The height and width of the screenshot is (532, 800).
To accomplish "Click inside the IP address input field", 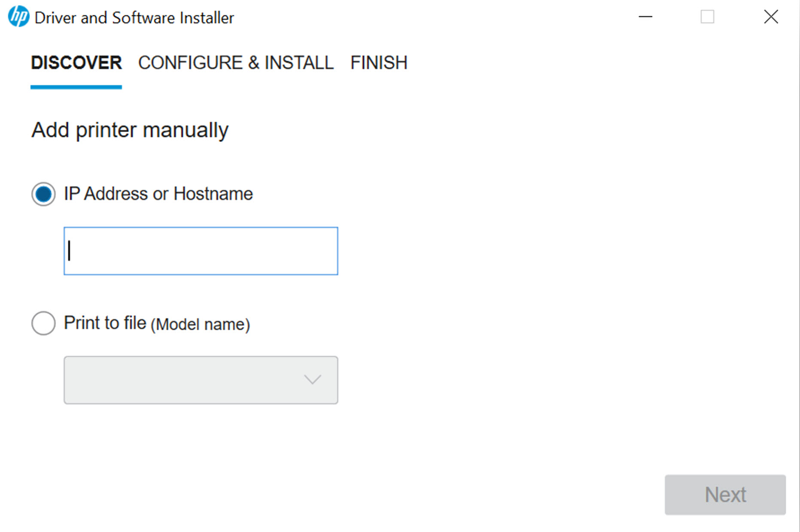I will (x=200, y=251).
